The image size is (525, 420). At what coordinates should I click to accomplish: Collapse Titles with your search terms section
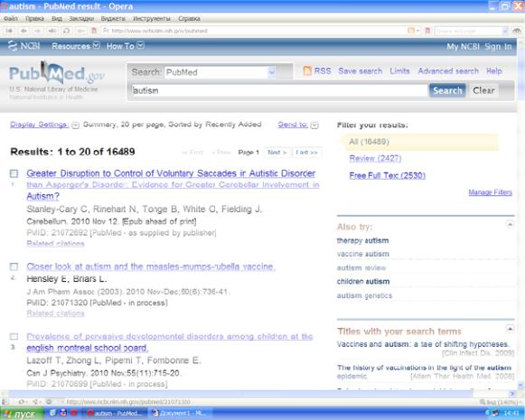click(x=510, y=329)
